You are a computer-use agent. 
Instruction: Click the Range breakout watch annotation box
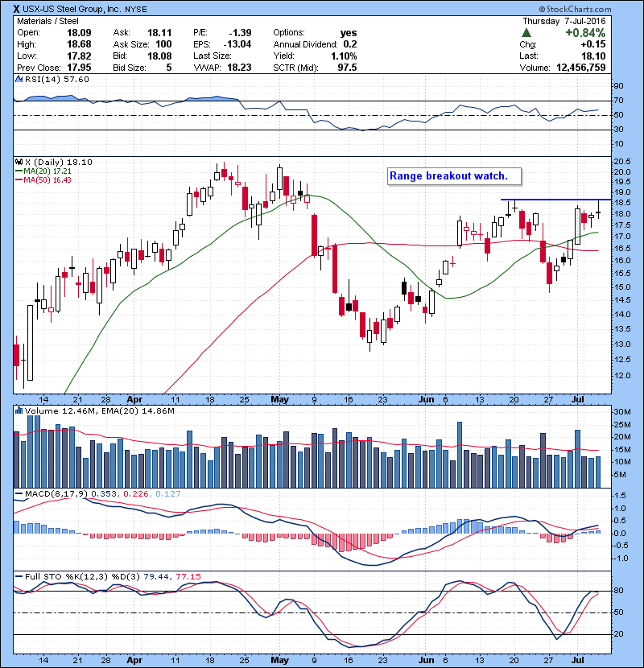tap(454, 176)
